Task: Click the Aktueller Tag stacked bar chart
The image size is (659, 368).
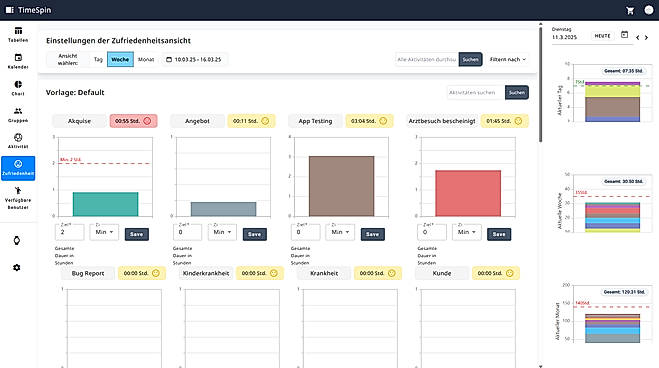Action: pyautogui.click(x=612, y=102)
